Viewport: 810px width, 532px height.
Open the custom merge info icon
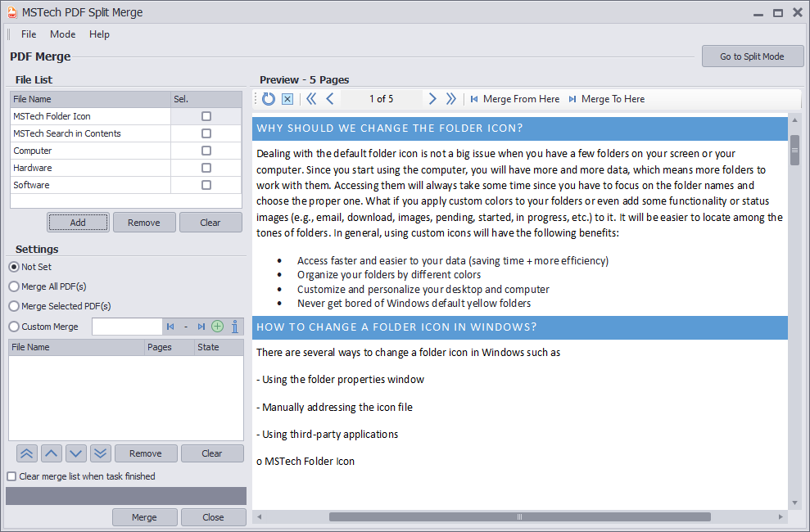click(235, 327)
